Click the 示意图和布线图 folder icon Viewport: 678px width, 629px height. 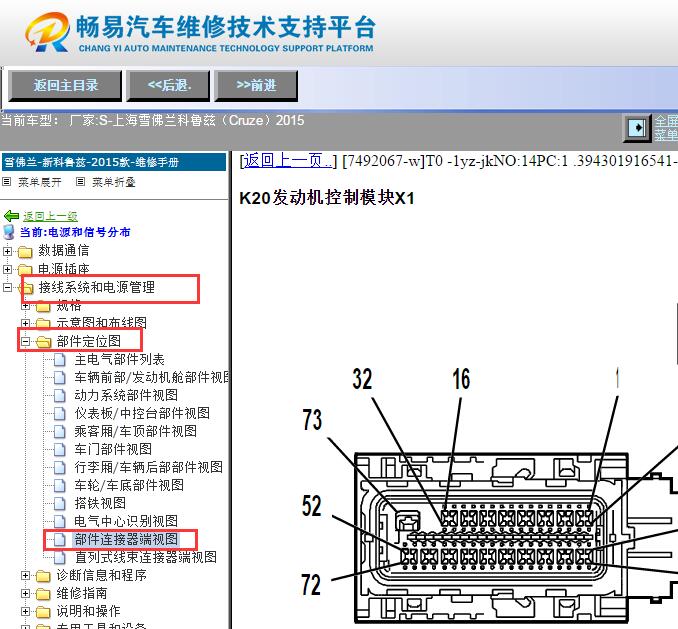pyautogui.click(x=43, y=323)
